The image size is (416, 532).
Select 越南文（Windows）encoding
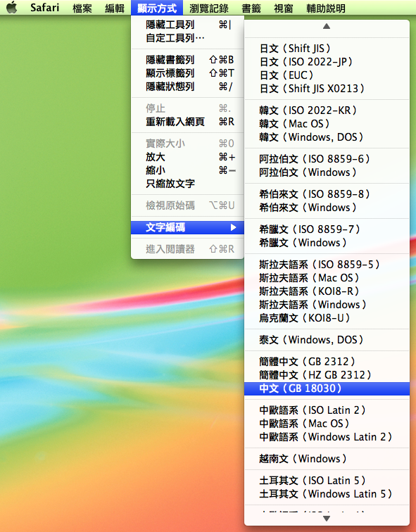coord(327,459)
